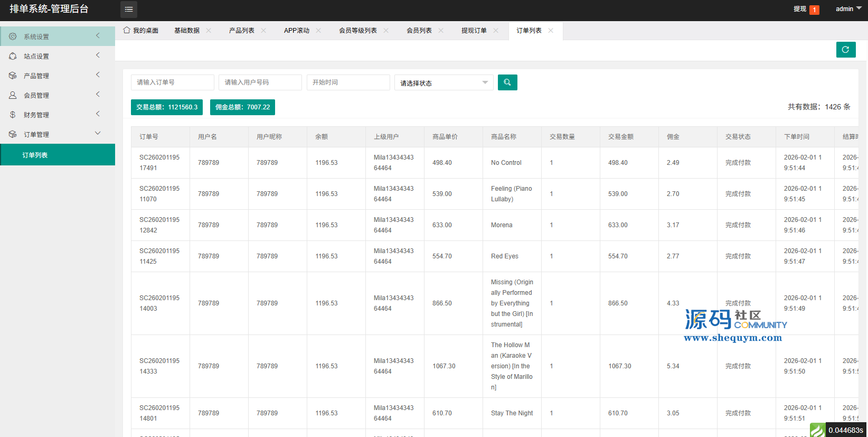The height and width of the screenshot is (437, 868).
Task: Click the home icon on 我的桌面 tab
Action: 127,30
